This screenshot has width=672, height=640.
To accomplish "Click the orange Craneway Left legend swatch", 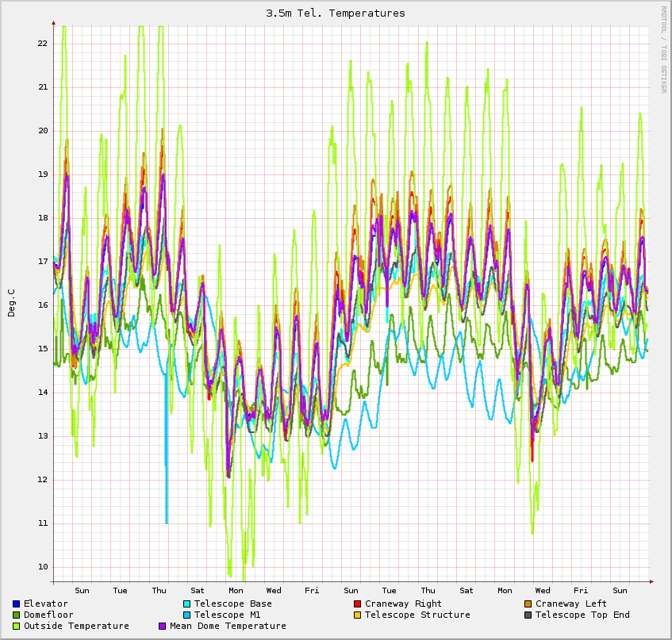I will [528, 604].
